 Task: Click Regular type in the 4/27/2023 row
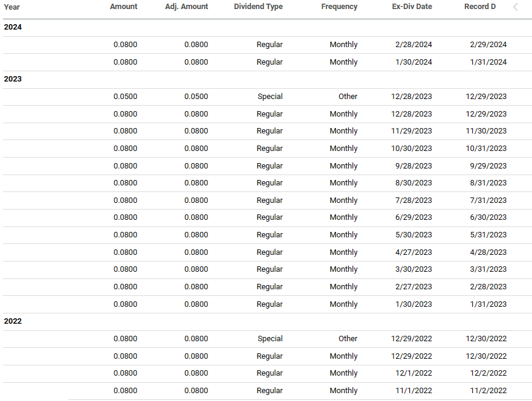point(270,252)
